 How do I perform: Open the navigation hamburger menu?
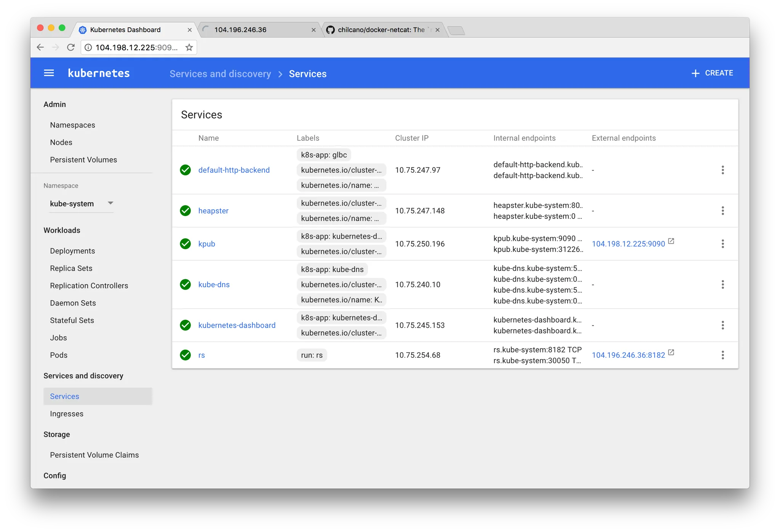coord(49,73)
